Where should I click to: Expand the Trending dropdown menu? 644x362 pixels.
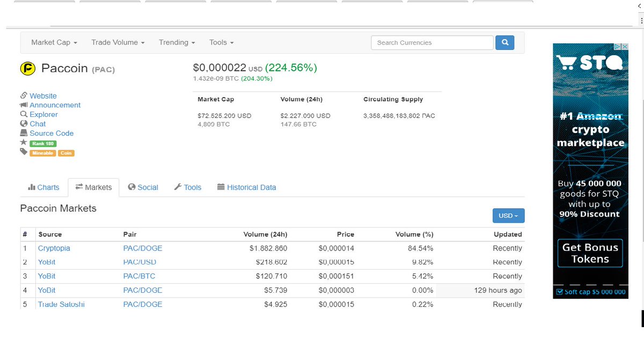177,42
